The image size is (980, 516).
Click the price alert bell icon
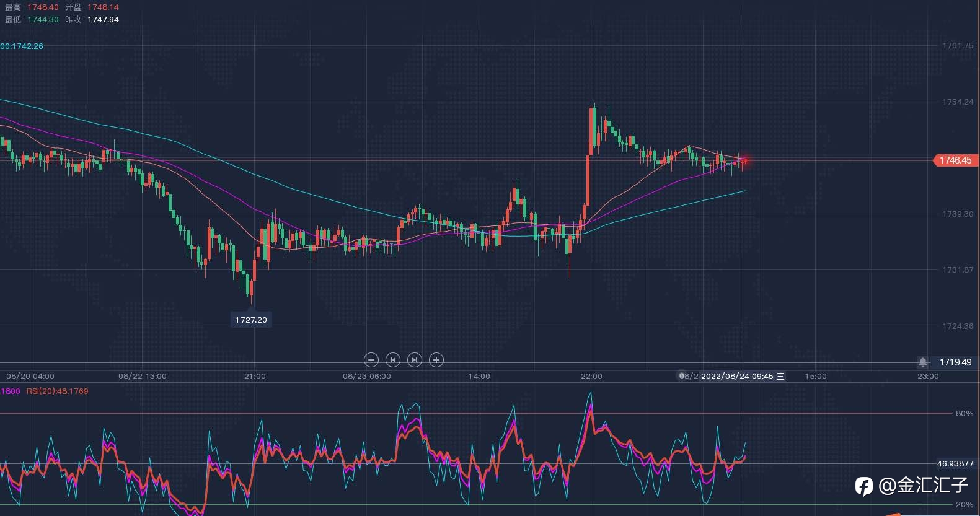pyautogui.click(x=923, y=362)
